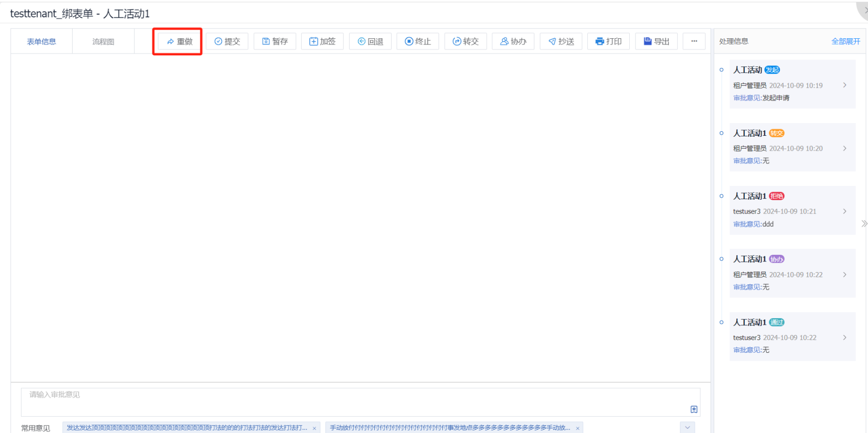Transfer the task using 转交 button
This screenshot has width=868, height=433.
pyautogui.click(x=465, y=41)
